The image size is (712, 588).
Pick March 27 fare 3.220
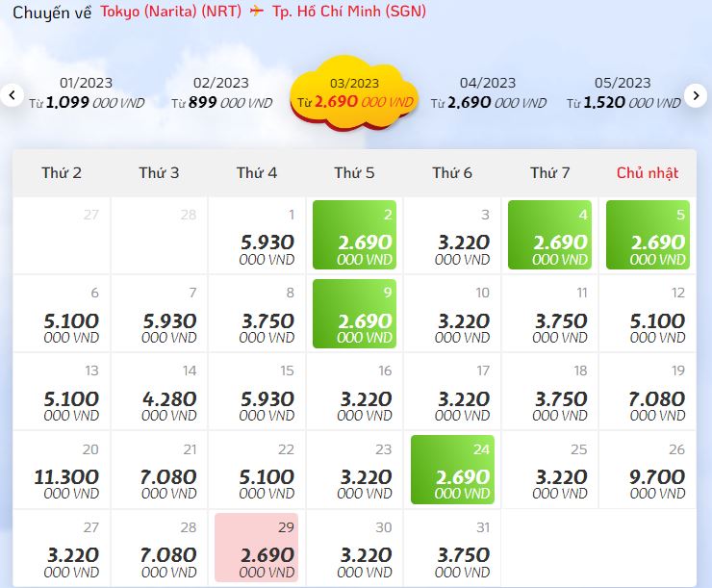(x=62, y=548)
